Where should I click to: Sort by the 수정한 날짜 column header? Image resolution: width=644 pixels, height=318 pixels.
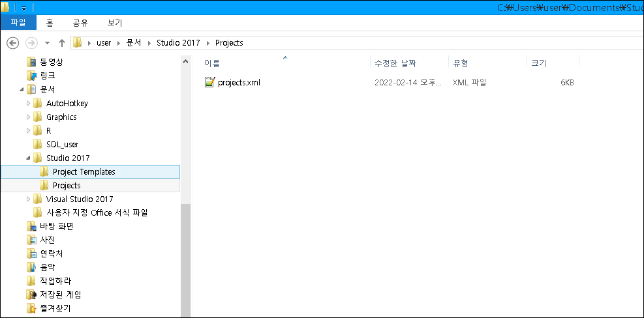[x=395, y=63]
